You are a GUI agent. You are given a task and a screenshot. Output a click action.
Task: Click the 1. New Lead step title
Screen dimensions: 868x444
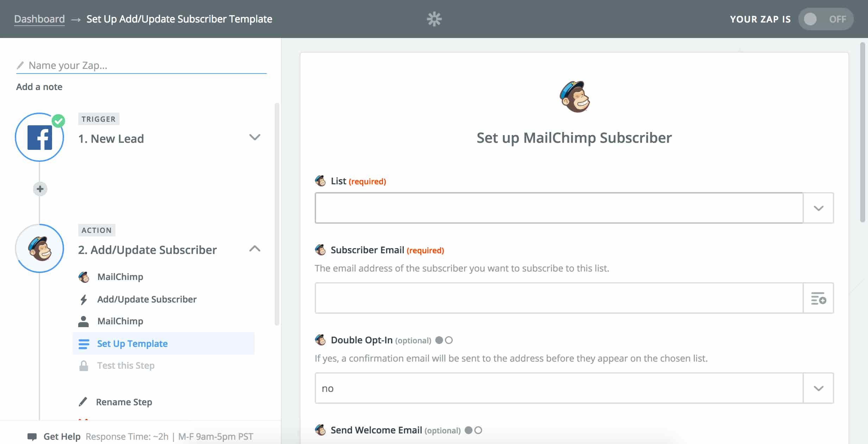111,139
